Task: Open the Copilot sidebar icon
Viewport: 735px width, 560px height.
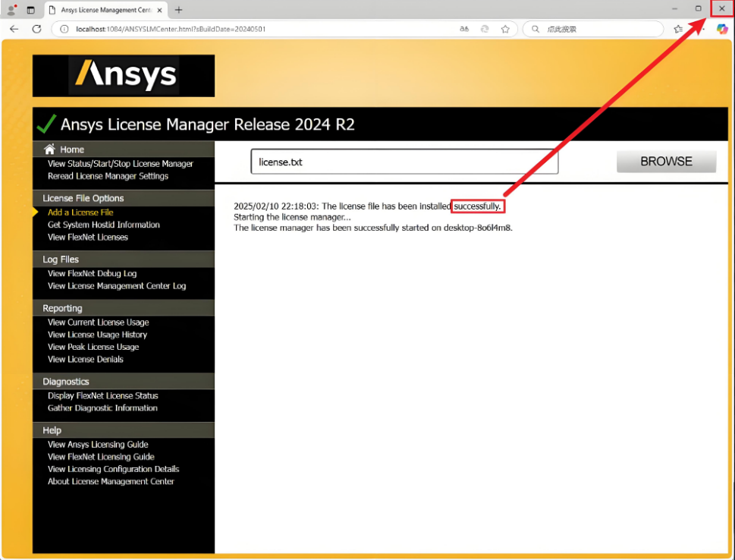Action: [722, 29]
